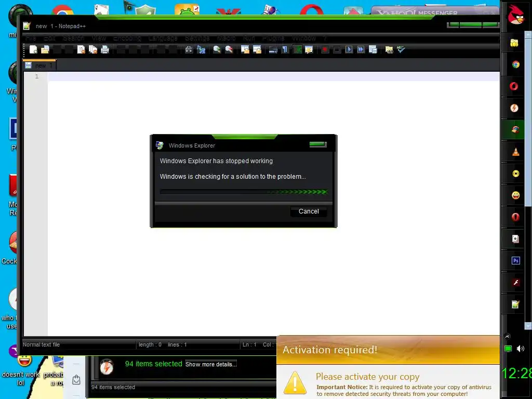Click the yellow warning triangle in activation popup
The image size is (532, 399).
pyautogui.click(x=295, y=383)
